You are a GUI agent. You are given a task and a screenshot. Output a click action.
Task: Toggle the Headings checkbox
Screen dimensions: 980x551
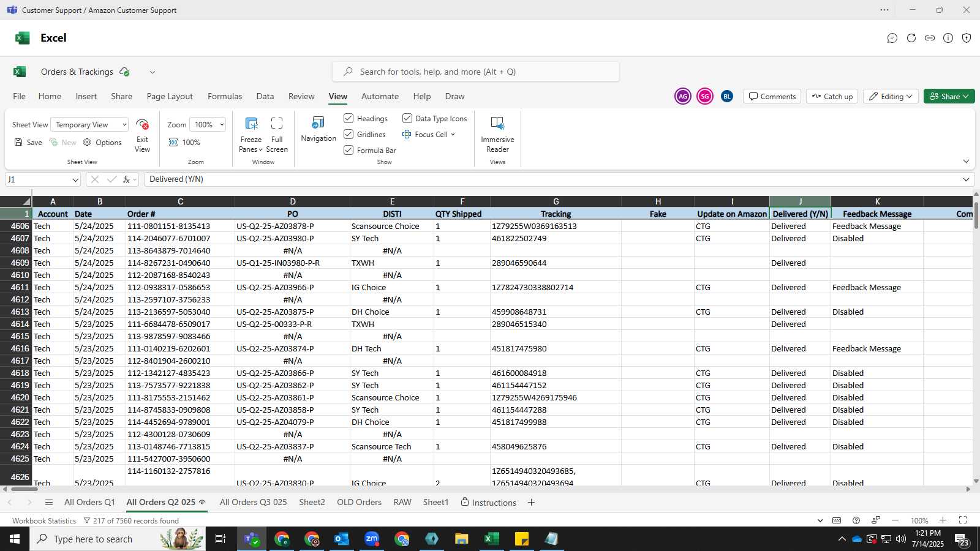[349, 118]
